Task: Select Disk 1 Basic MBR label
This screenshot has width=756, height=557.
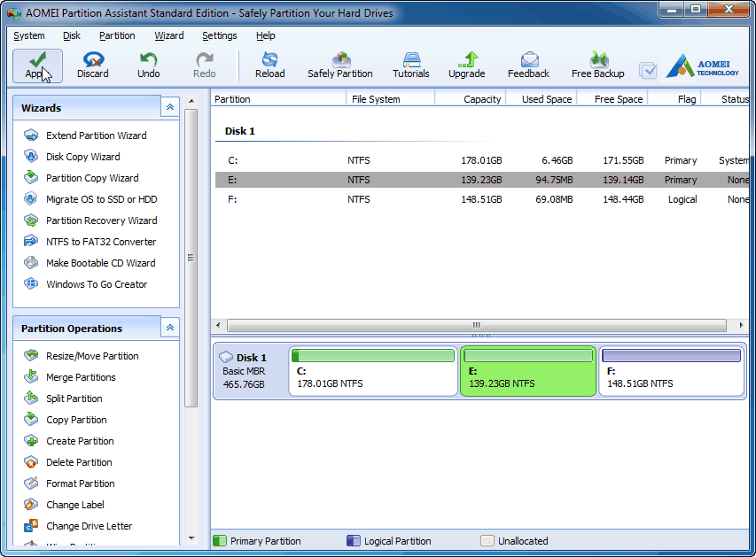Action: click(x=251, y=371)
